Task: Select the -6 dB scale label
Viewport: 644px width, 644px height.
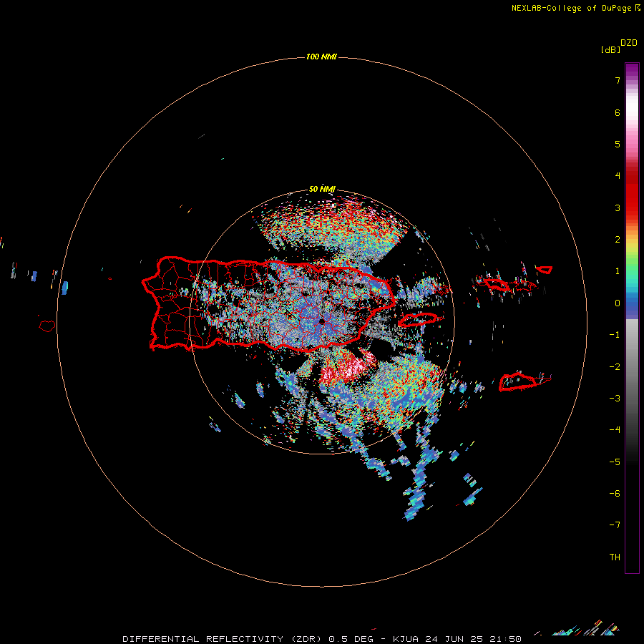Action: (x=615, y=494)
